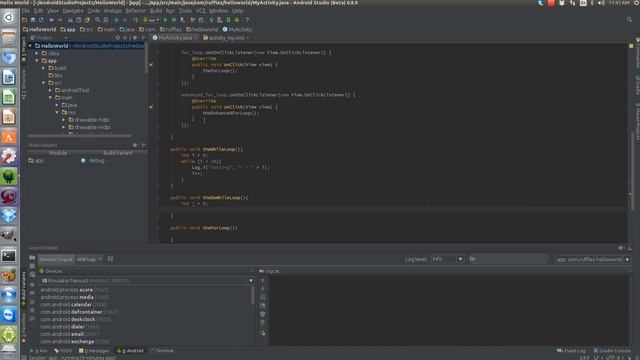The width and height of the screenshot is (640, 360).
Task: Open the Log level Info dropdown
Action: coord(447,259)
